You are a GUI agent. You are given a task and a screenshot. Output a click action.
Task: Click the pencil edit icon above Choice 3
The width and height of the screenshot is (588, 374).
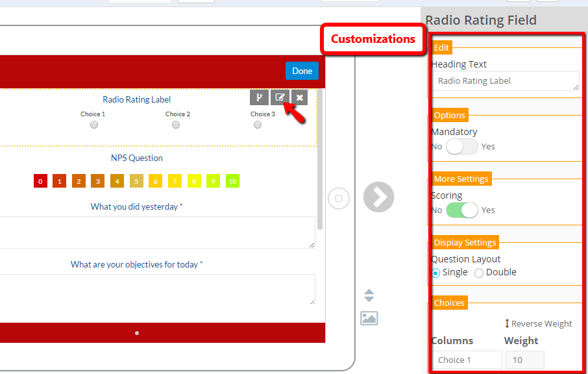point(280,97)
